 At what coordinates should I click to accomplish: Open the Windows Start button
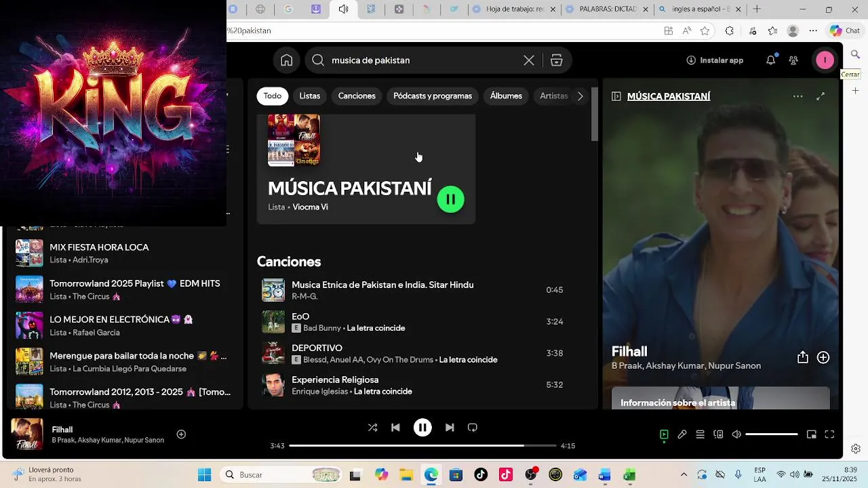pyautogui.click(x=204, y=475)
